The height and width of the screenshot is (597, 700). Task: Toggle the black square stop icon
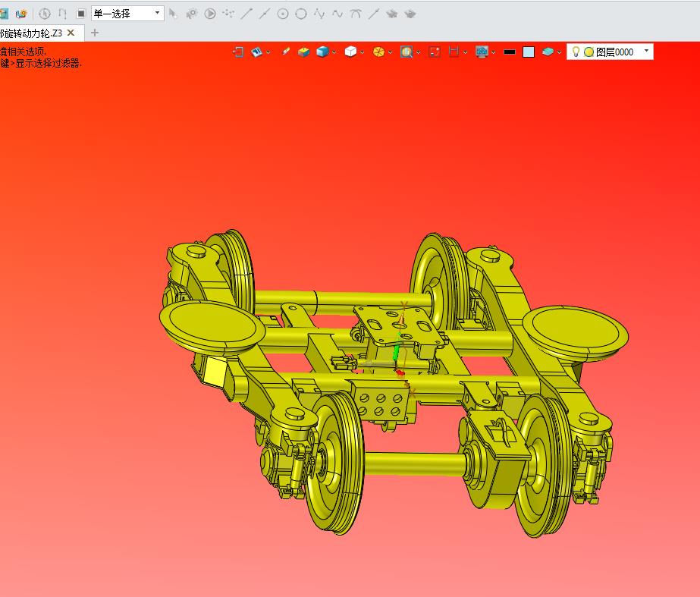point(81,14)
